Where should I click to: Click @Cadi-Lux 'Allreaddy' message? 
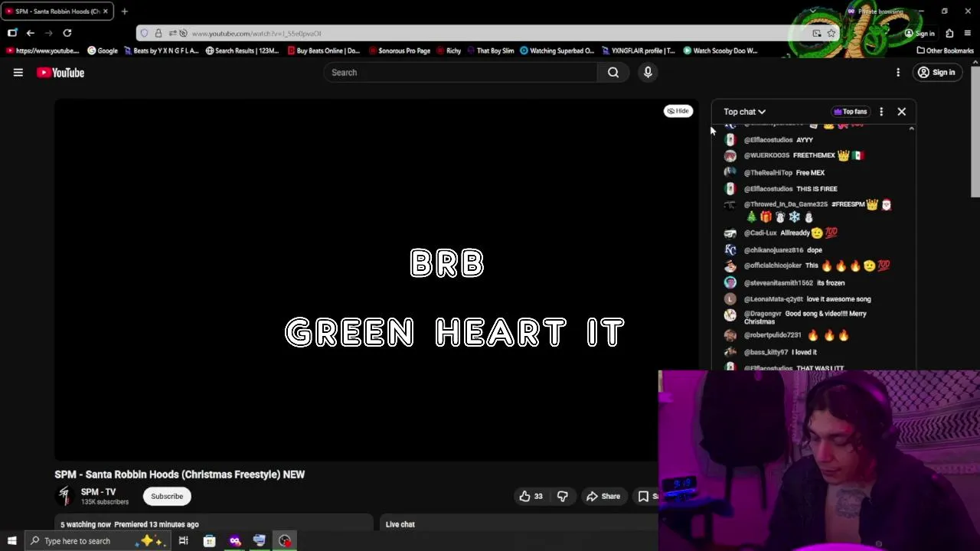812,233
